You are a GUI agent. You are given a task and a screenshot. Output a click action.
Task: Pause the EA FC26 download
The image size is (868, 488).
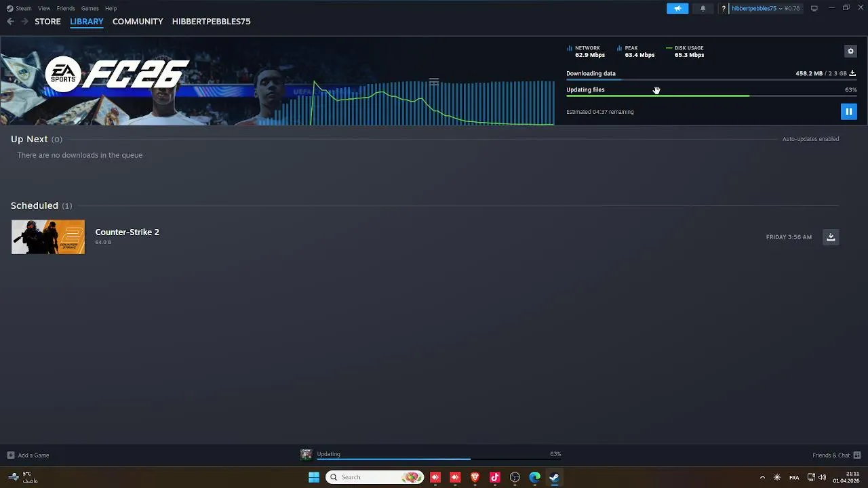pos(848,112)
